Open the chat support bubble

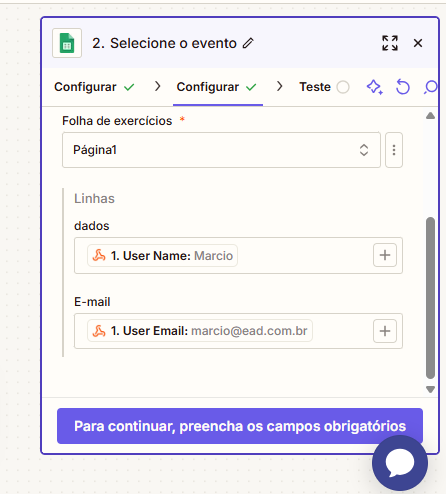point(400,463)
